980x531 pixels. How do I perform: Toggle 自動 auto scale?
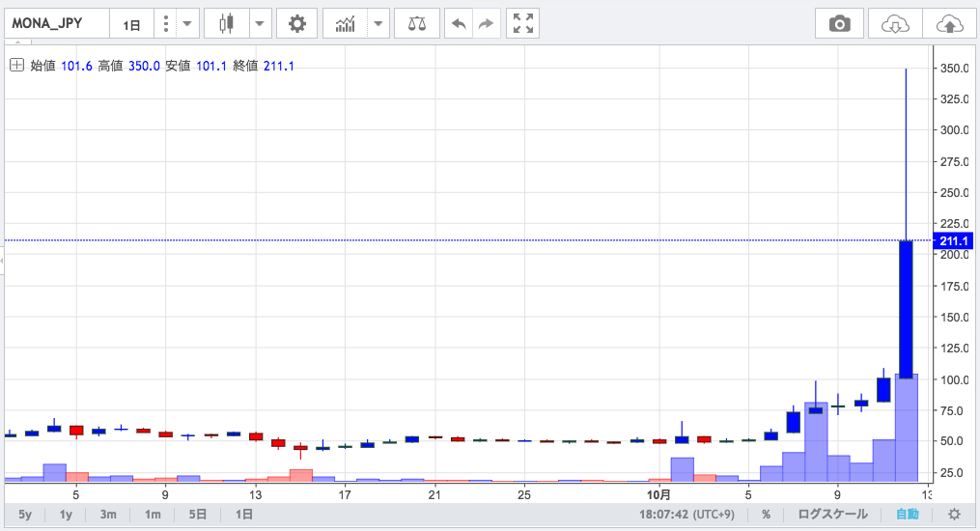[x=908, y=515]
